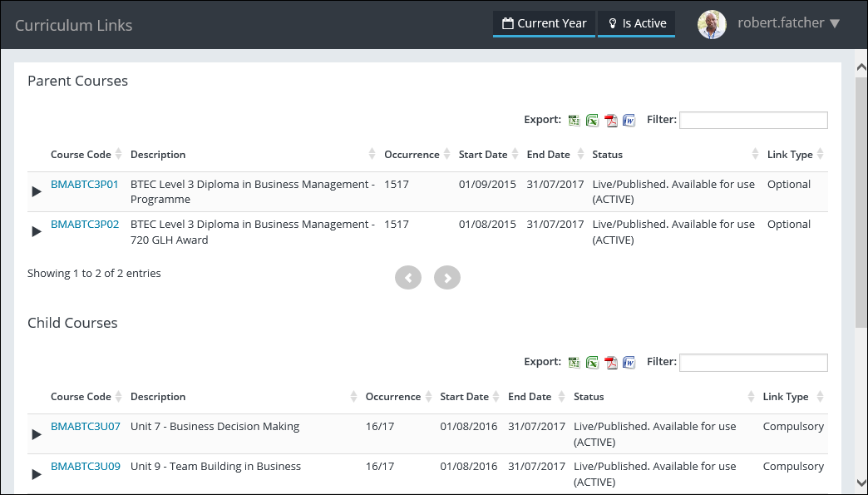Export Parent Courses table to Excel
The height and width of the screenshot is (495, 868).
[592, 121]
